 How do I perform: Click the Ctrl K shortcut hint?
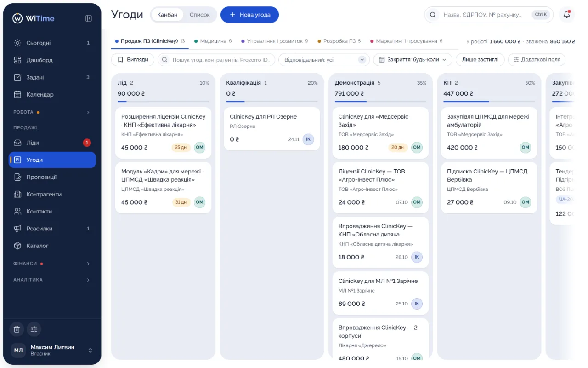(x=541, y=15)
